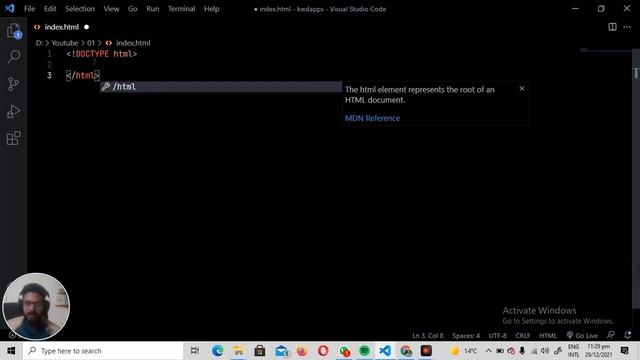Screen dimensions: 640x360
Task: Open Mail app from taskbar
Action: tap(282, 351)
